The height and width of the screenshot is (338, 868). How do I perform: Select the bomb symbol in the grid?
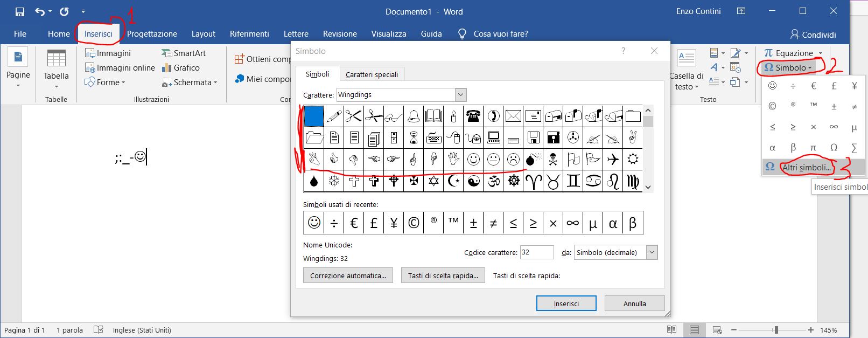pyautogui.click(x=533, y=159)
